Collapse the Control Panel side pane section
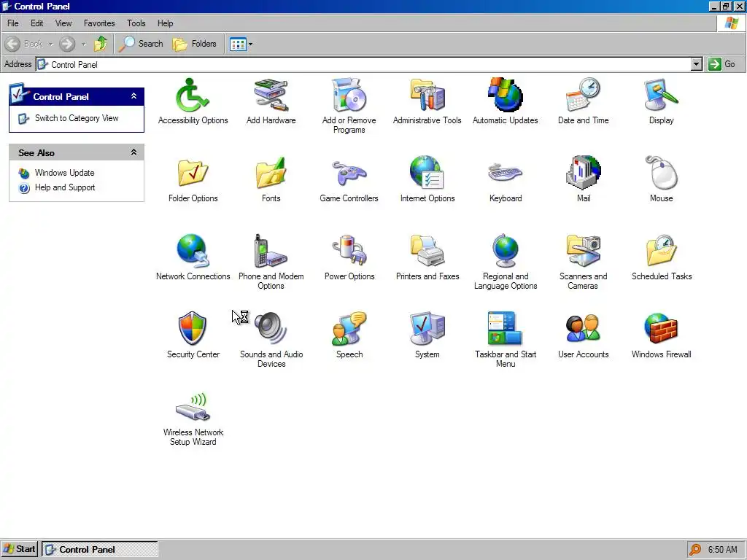The height and width of the screenshot is (560, 747). [x=134, y=96]
